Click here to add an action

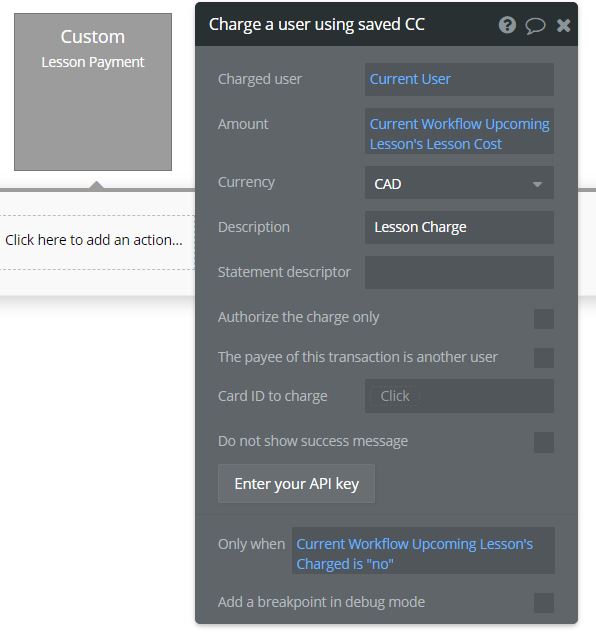point(95,242)
